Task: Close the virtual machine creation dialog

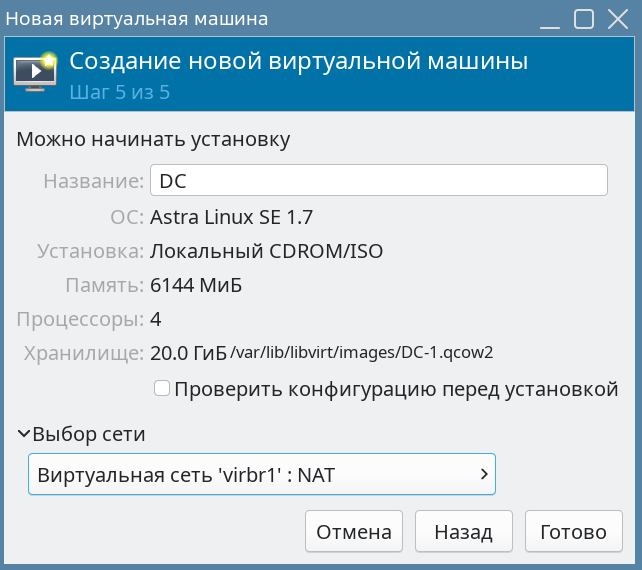Action: coord(618,19)
